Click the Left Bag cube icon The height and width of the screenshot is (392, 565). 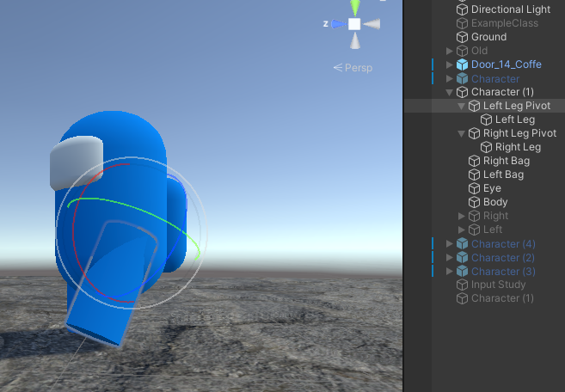click(x=474, y=175)
